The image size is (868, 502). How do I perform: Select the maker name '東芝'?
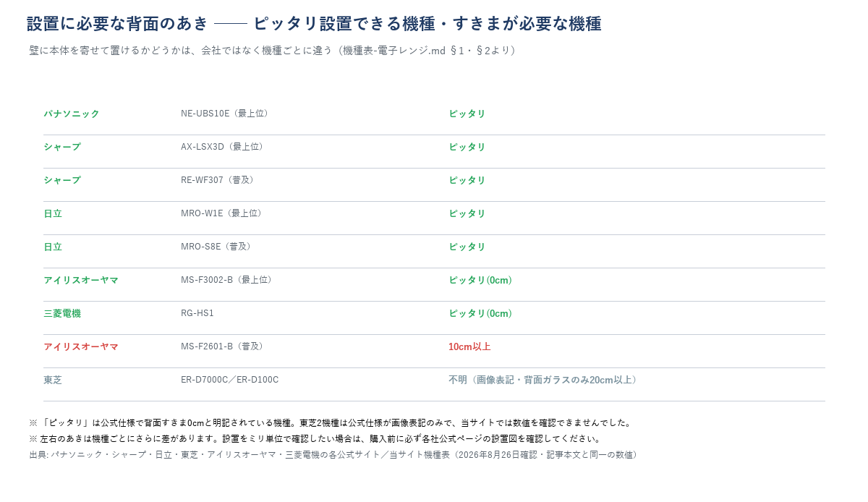click(53, 380)
